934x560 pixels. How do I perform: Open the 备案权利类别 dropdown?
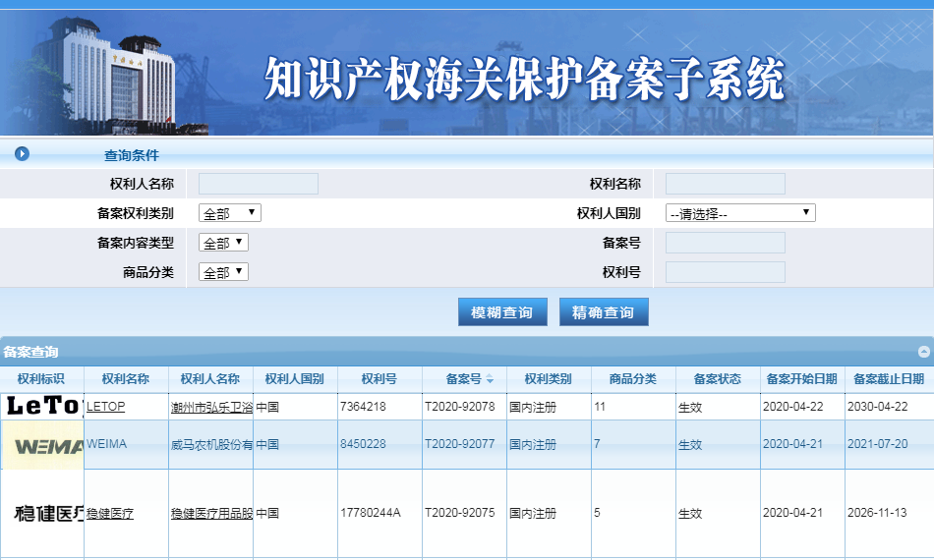[229, 213]
